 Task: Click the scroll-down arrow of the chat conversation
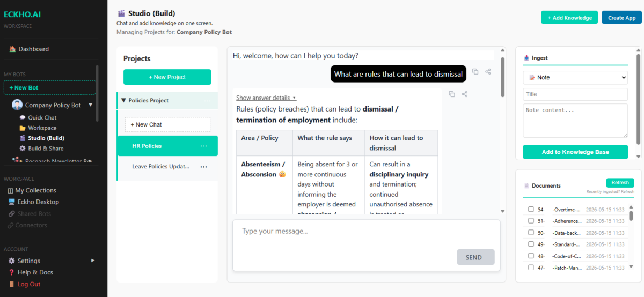tap(503, 211)
